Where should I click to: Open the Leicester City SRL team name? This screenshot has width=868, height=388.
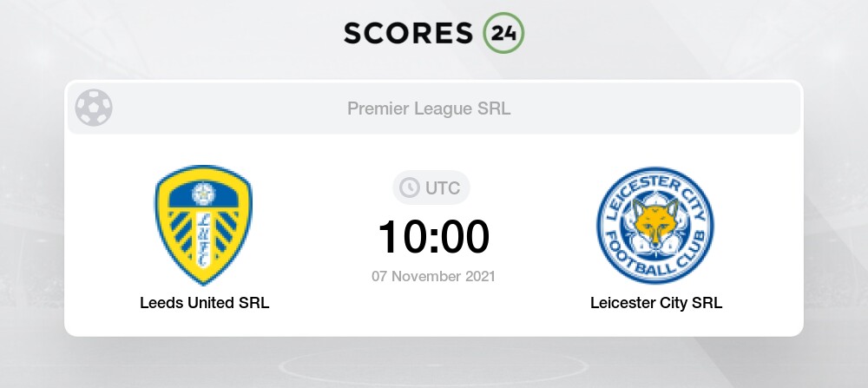coord(656,303)
